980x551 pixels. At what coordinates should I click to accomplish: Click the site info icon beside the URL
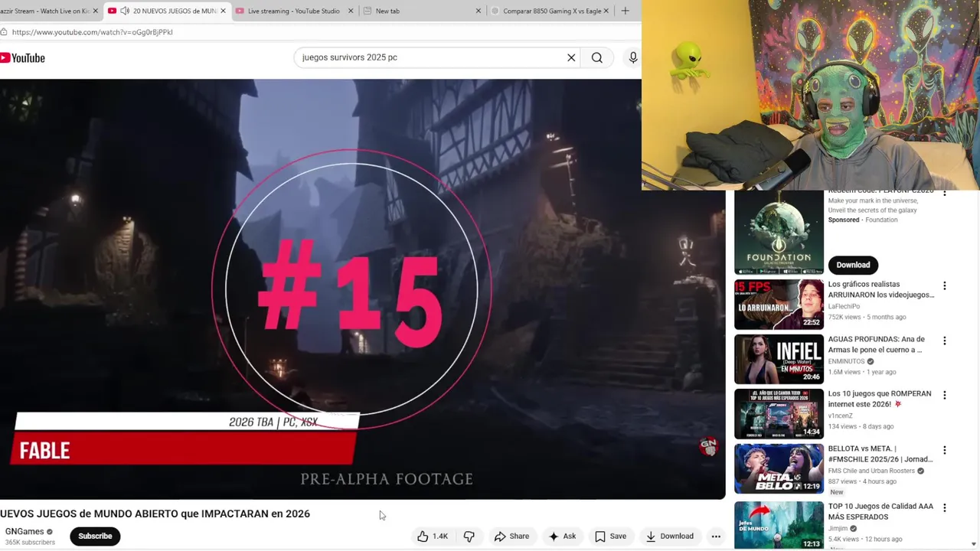coord(4,32)
